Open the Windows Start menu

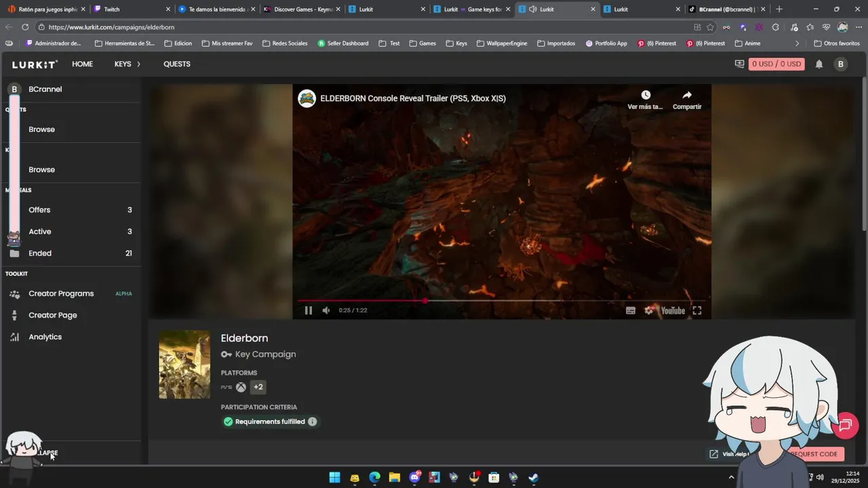point(335,477)
